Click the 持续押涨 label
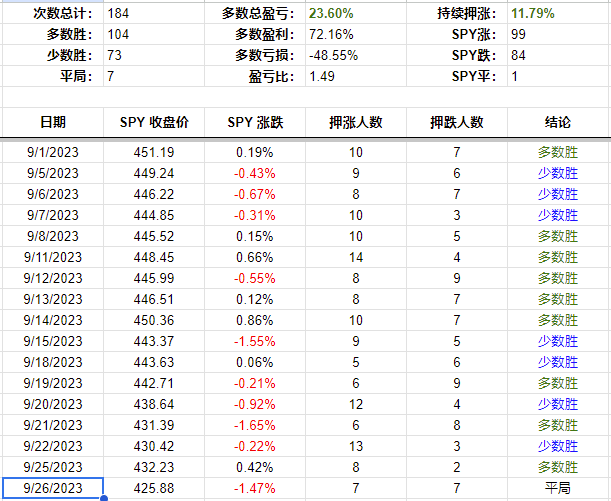This screenshot has width=611, height=501. click(x=466, y=14)
